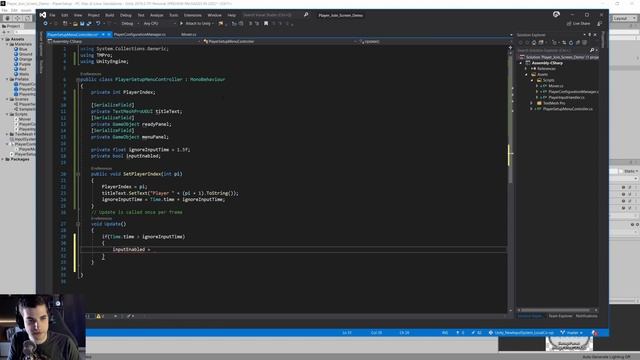Click the Save icon in toolbar
This screenshot has height=360, width=640.
[x=82, y=24]
